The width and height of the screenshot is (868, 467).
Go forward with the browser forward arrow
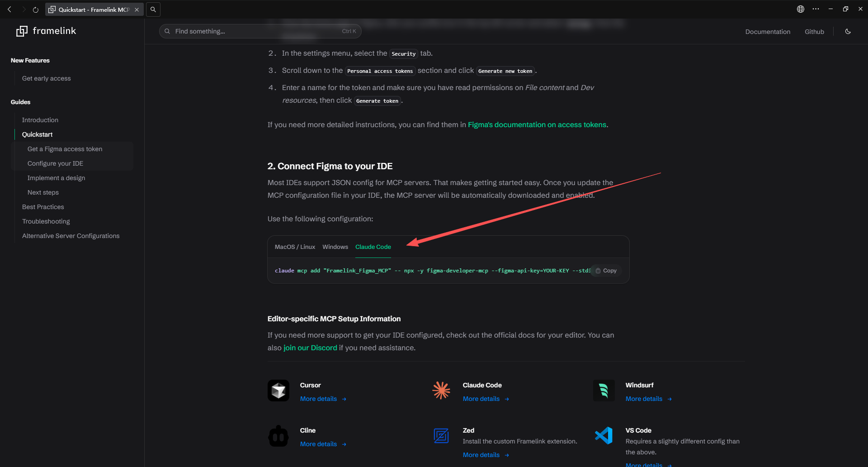[24, 9]
